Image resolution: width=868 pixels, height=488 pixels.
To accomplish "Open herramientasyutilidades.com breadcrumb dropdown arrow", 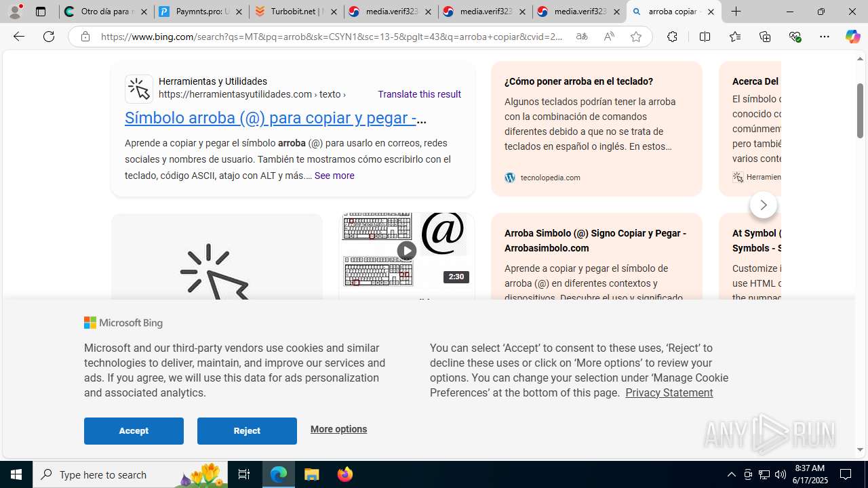I will coord(344,94).
